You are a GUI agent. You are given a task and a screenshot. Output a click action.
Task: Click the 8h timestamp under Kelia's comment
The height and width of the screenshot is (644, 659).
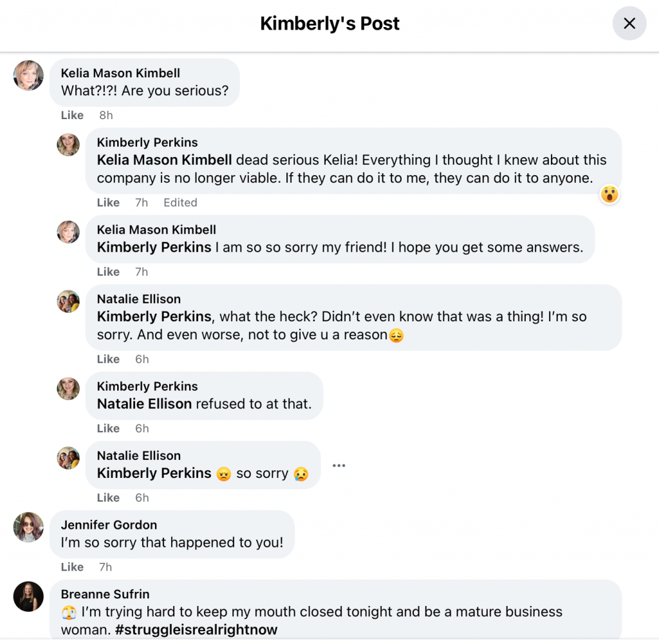point(105,115)
